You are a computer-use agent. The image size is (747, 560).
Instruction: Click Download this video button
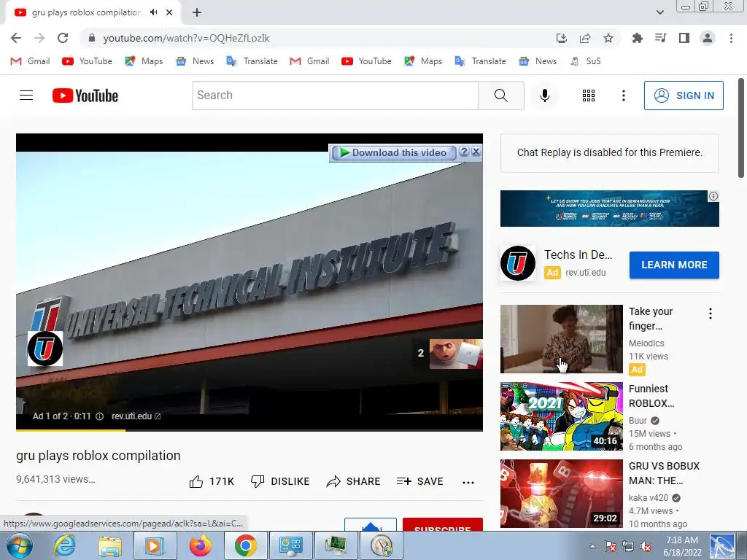point(394,152)
